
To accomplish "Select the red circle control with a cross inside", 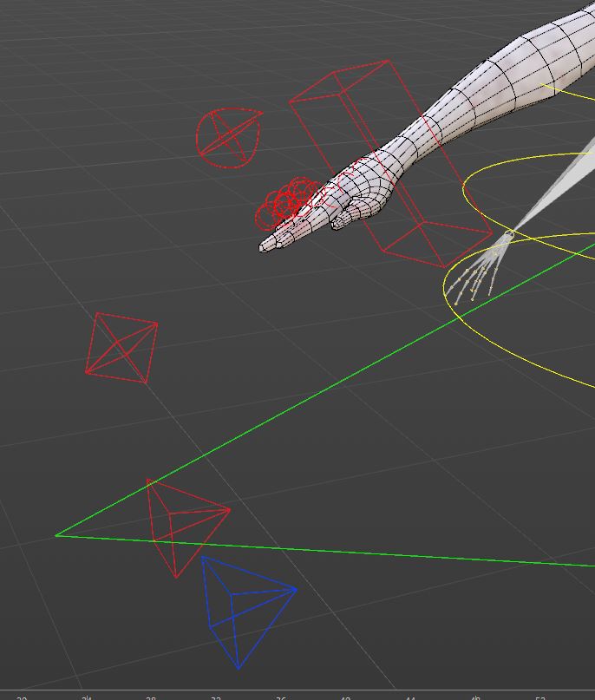I will pos(228,138).
